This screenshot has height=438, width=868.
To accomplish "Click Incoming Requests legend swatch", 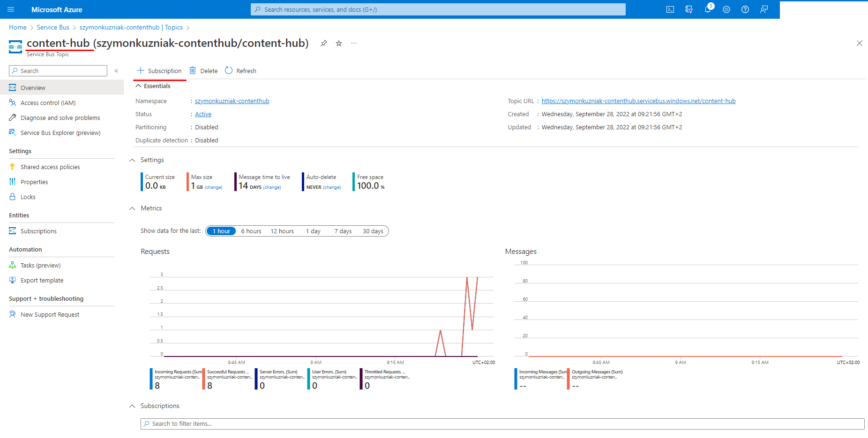I will click(151, 379).
